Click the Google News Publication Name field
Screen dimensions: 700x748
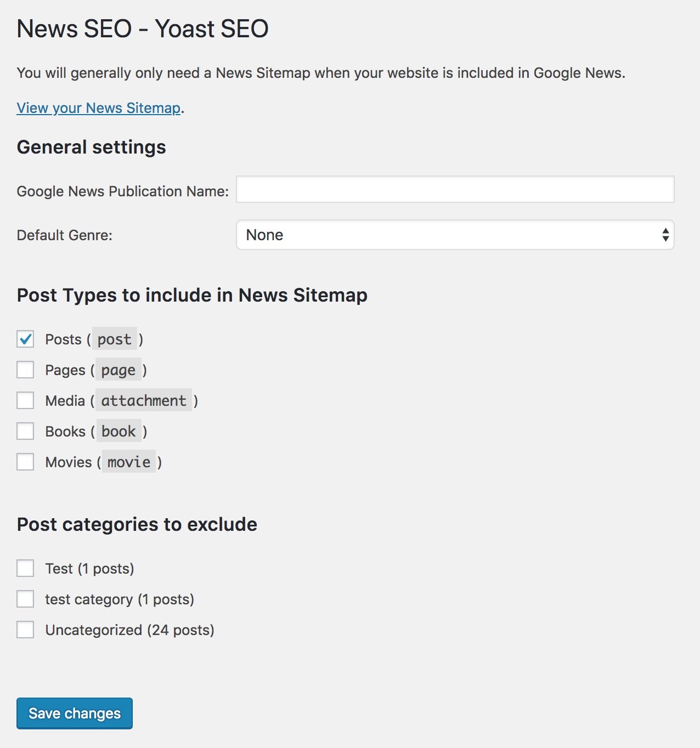pos(455,189)
